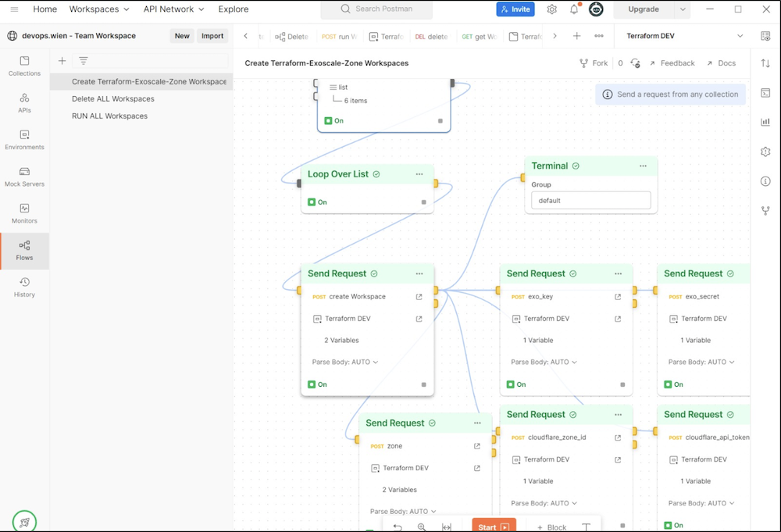Expand the API Network menu
This screenshot has width=781, height=532.
[x=174, y=9]
